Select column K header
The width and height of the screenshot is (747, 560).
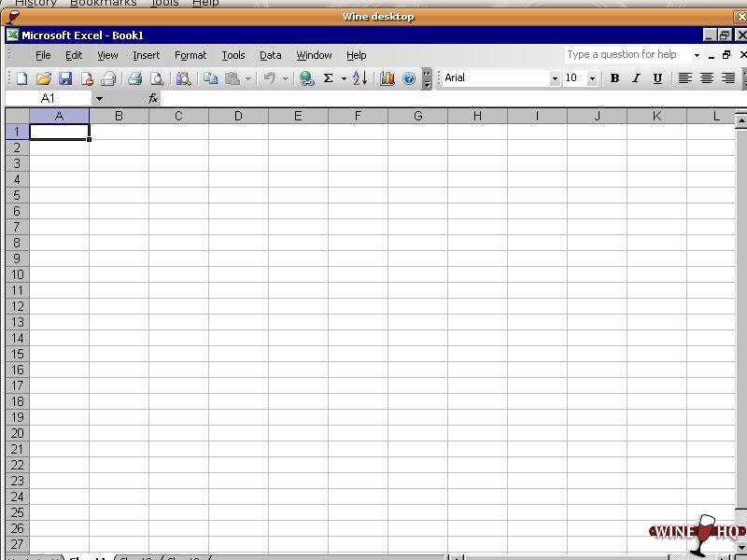point(656,116)
